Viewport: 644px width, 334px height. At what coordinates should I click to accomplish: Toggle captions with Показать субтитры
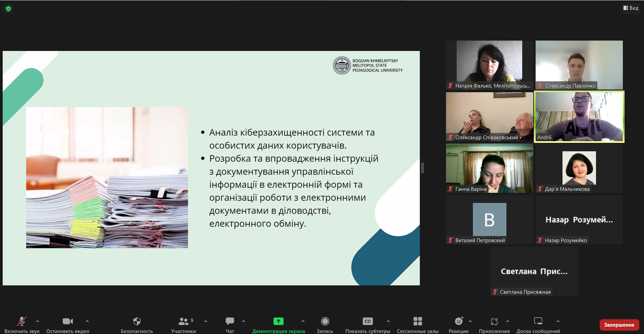tap(367, 321)
